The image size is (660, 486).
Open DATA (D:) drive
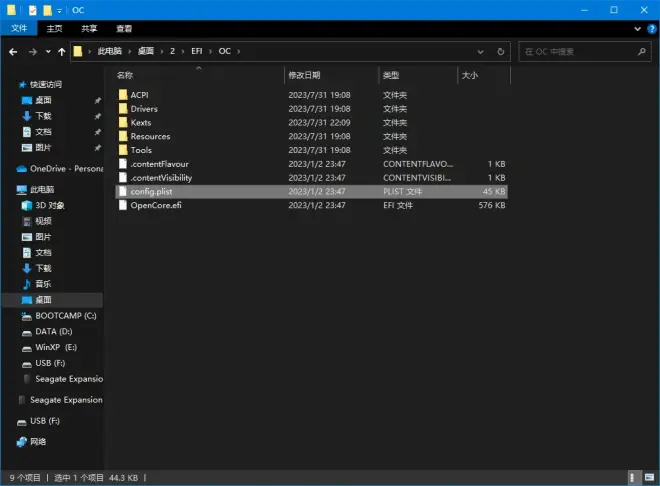[53, 332]
